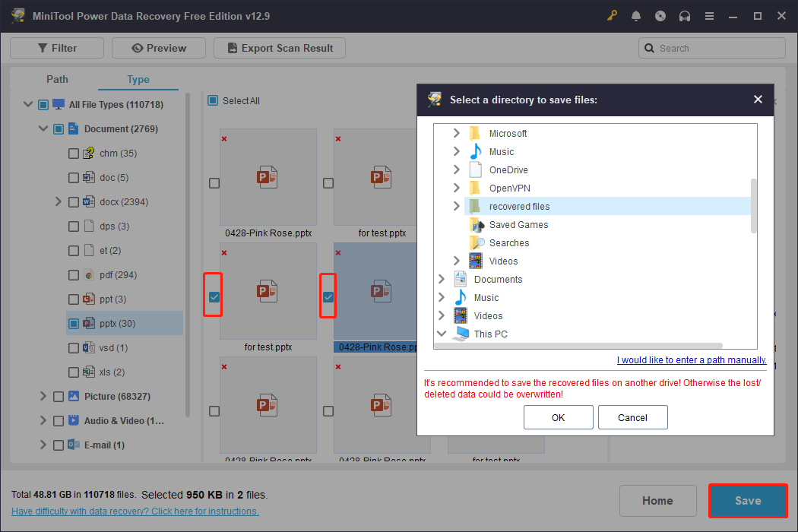
Task: Click the MiniTool app logo in title bar
Action: coord(18,16)
